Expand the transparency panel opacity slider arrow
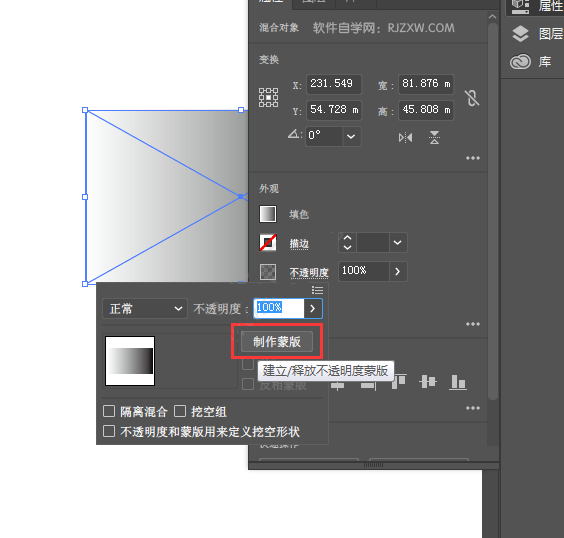 coord(313,308)
